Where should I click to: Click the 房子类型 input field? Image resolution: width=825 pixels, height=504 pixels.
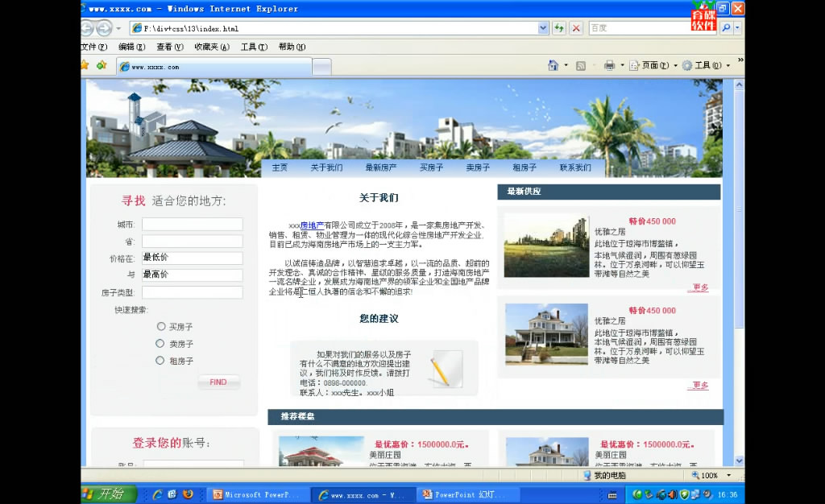click(192, 293)
